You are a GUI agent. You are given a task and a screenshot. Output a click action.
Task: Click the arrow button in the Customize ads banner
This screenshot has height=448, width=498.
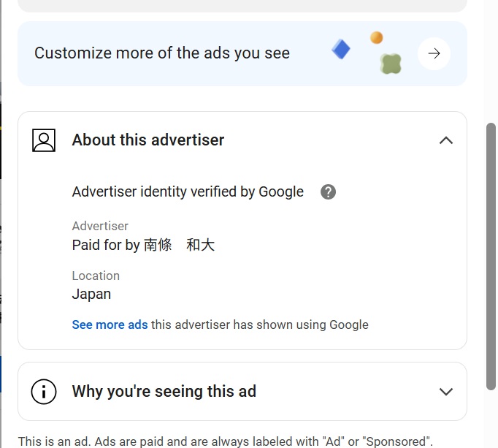(x=434, y=53)
